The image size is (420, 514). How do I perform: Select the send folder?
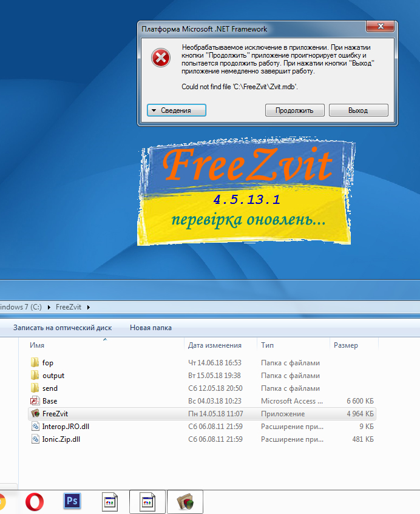[50, 388]
